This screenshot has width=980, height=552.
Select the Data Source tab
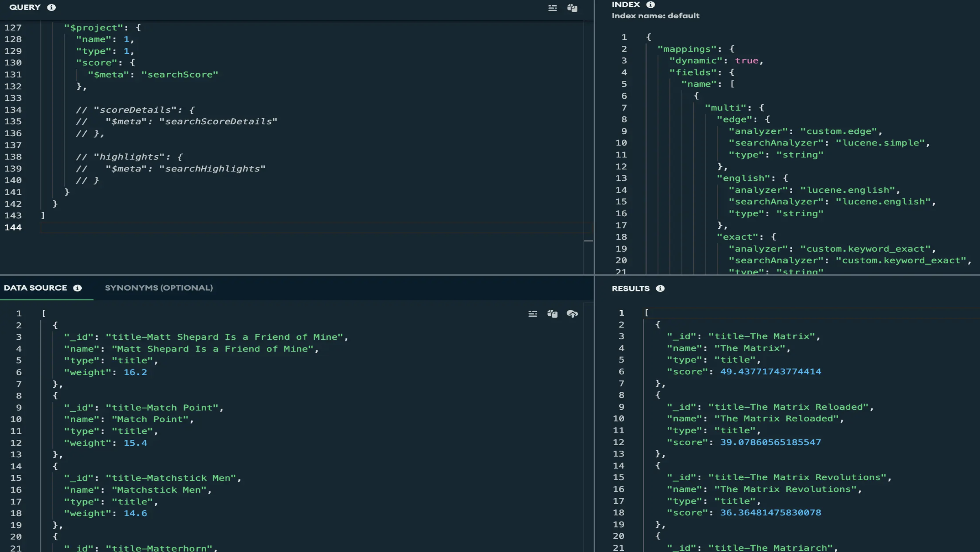click(35, 288)
